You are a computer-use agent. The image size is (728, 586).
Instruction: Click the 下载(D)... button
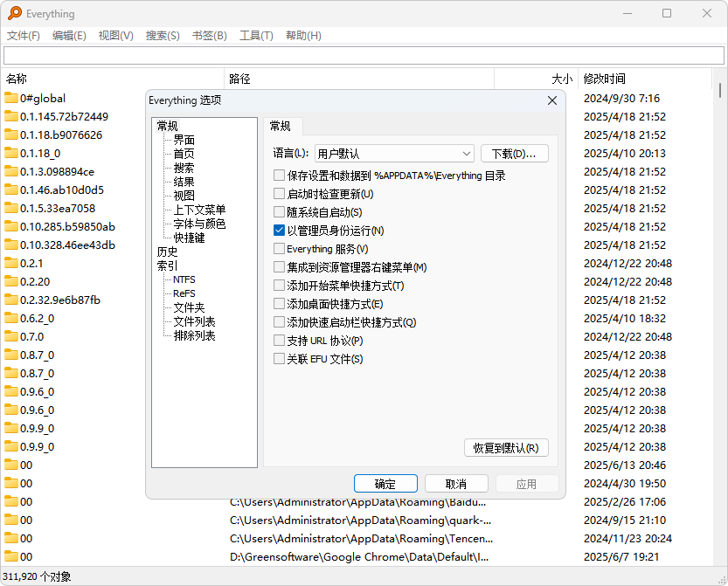tap(515, 154)
